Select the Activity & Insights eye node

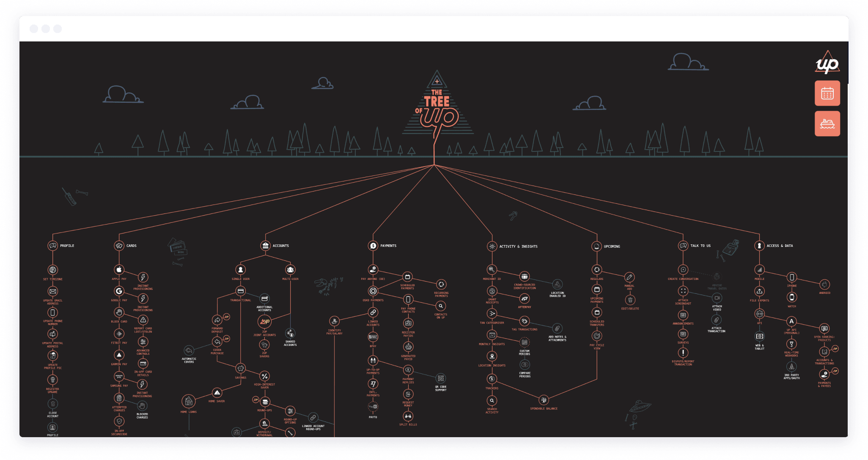(492, 246)
